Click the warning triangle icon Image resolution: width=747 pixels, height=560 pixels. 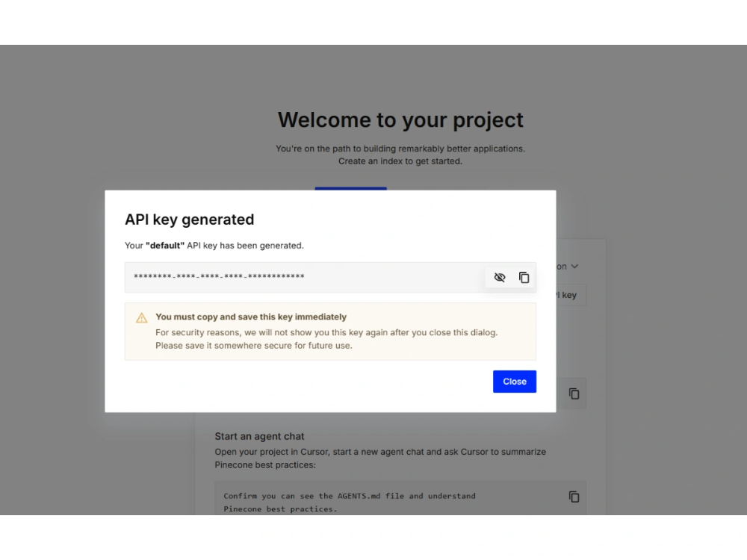tap(141, 317)
